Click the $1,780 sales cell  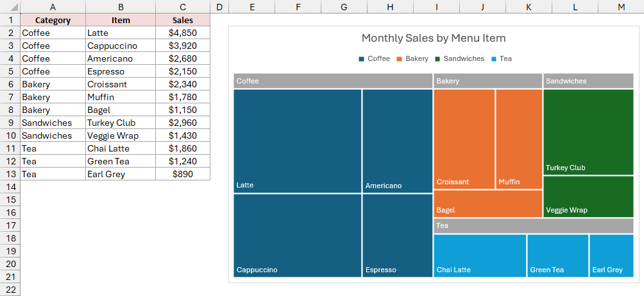click(183, 97)
